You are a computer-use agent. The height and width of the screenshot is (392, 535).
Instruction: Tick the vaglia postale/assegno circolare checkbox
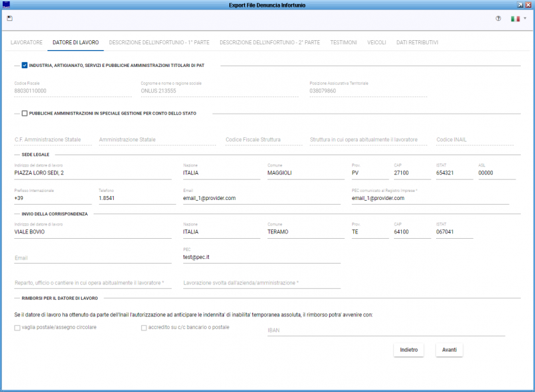coord(17,328)
